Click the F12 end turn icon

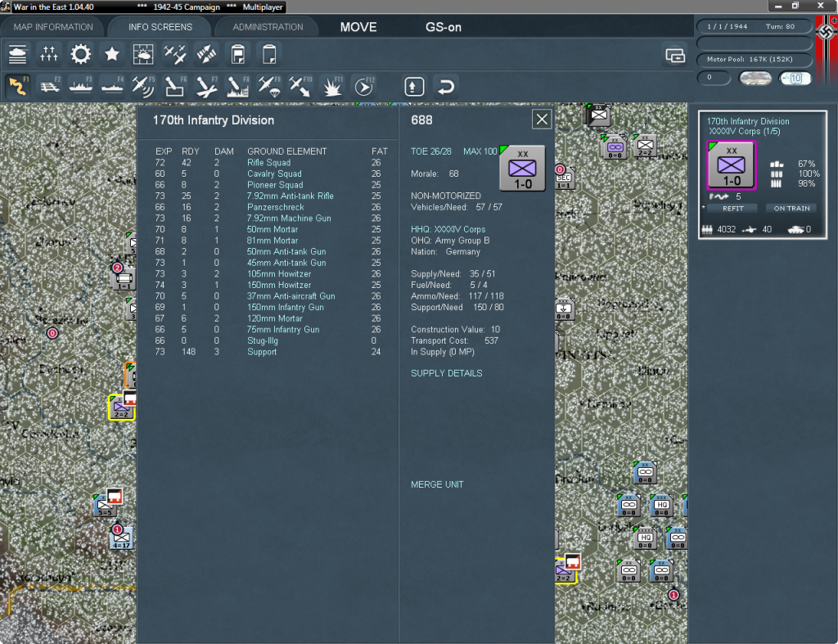pos(364,87)
